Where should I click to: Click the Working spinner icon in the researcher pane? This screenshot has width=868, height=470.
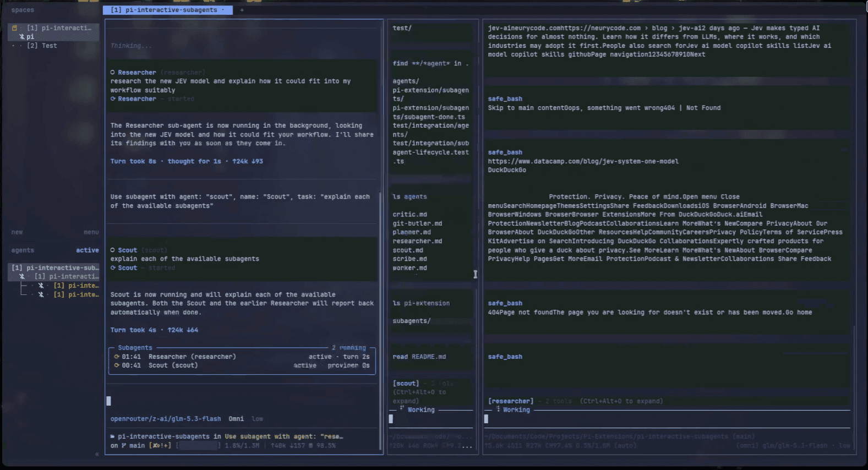(x=498, y=409)
